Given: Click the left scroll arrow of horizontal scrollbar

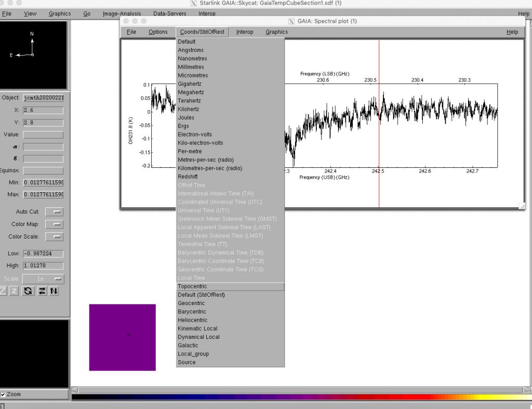Looking at the screenshot, I should click(75, 390).
